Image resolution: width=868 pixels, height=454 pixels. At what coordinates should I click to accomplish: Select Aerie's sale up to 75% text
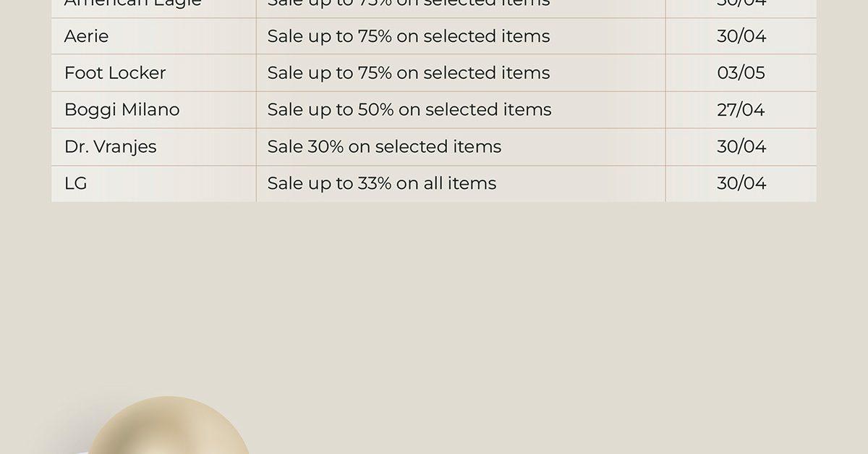click(x=409, y=36)
